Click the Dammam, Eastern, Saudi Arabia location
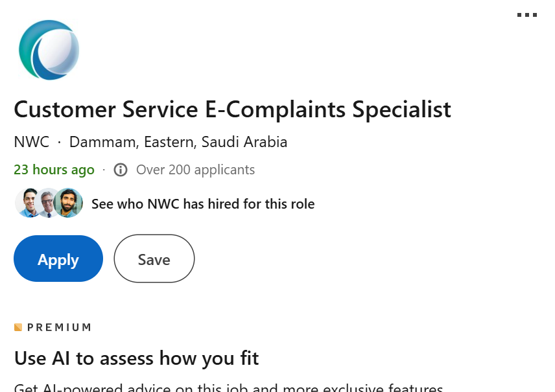 (x=178, y=143)
